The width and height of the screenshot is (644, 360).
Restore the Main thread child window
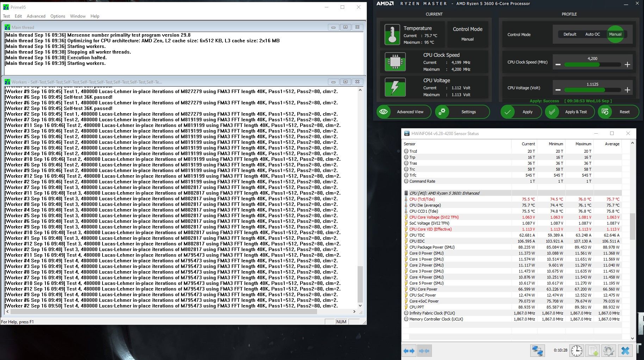click(345, 27)
